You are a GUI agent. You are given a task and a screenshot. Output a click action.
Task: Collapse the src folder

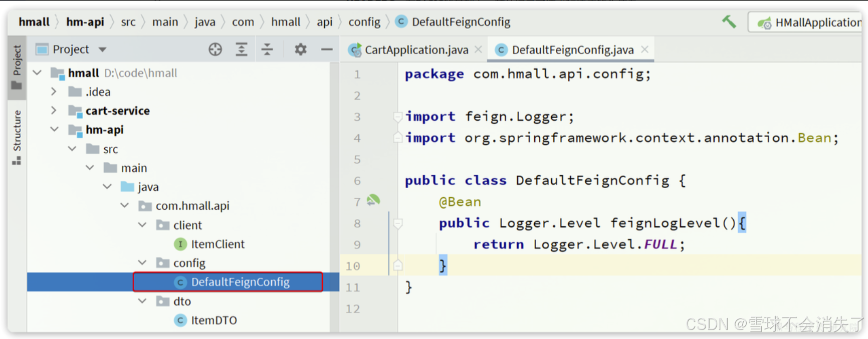pos(72,149)
